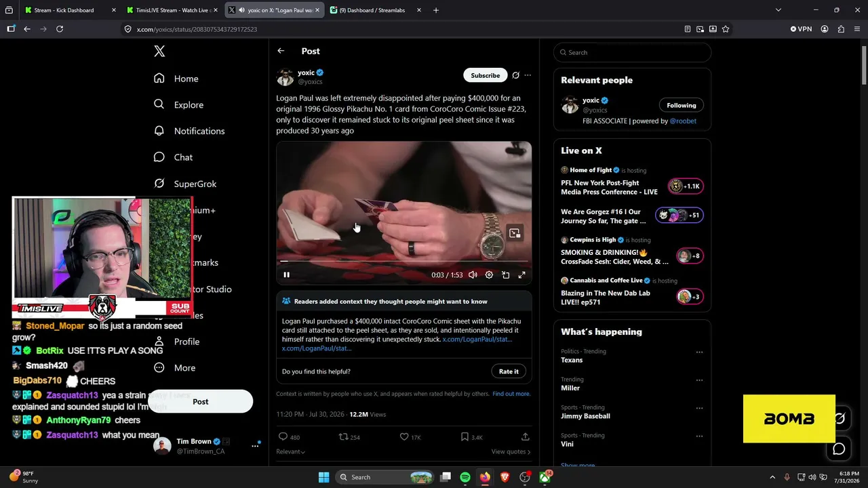Reload the page with the browser refresh icon

coord(60,29)
